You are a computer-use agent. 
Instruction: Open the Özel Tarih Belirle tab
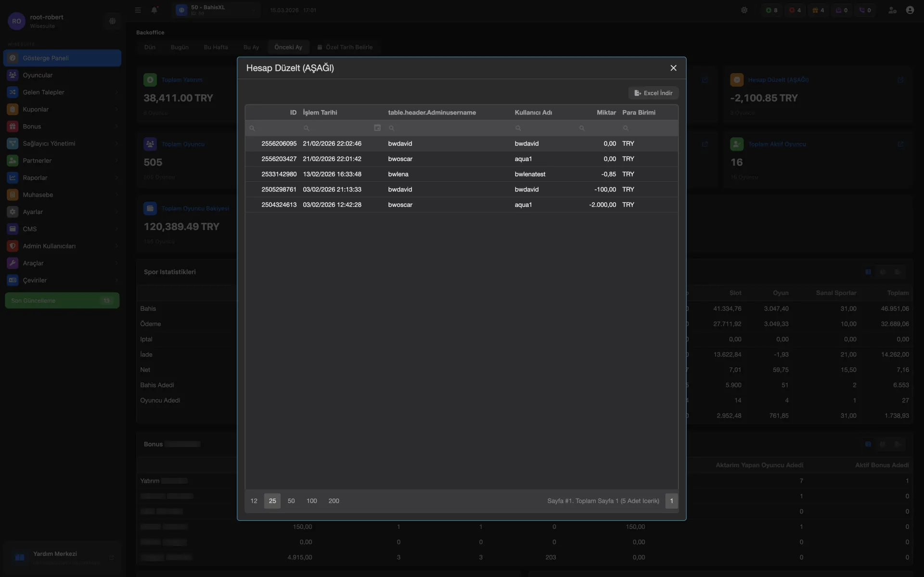click(x=345, y=47)
